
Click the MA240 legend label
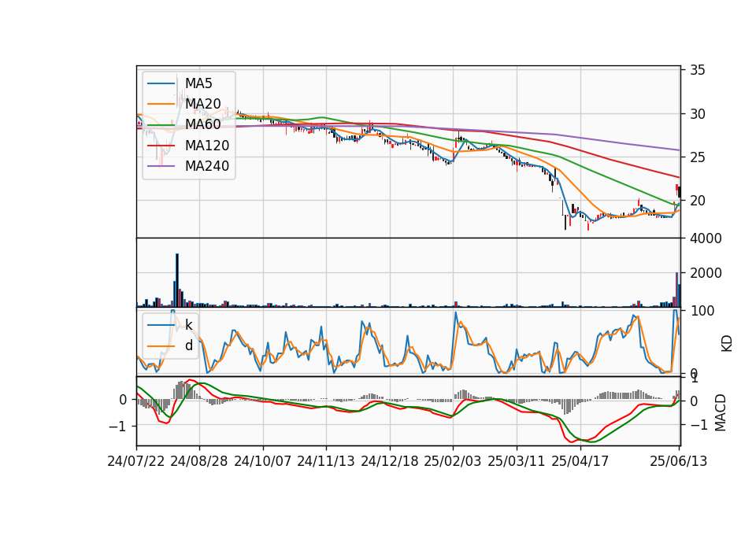(207, 166)
